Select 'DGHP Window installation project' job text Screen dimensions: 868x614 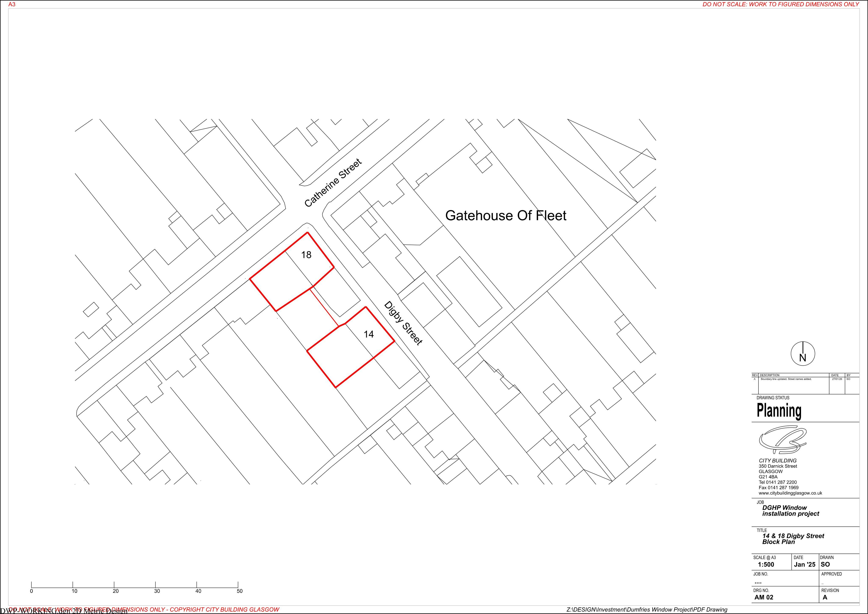click(x=790, y=511)
